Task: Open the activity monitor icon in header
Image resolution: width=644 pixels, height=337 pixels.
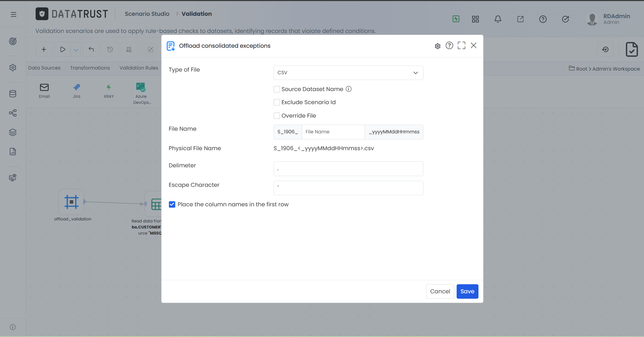Action: [456, 19]
